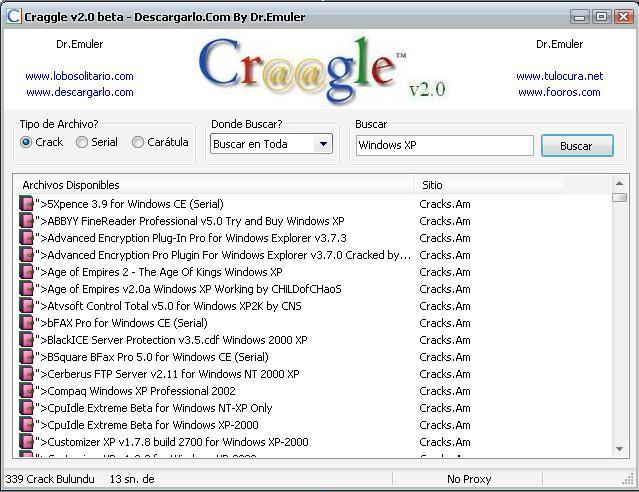Sort by Sitio column header
The width and height of the screenshot is (639, 492).
tap(489, 185)
